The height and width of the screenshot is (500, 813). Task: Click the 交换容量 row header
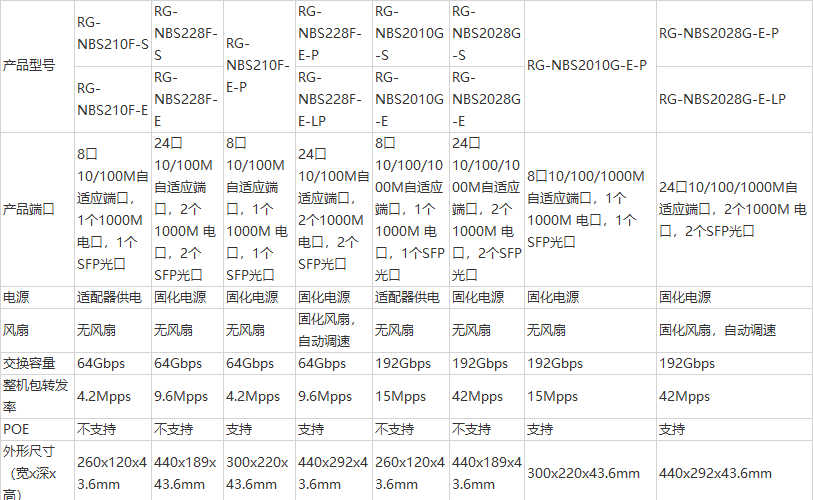click(30, 363)
